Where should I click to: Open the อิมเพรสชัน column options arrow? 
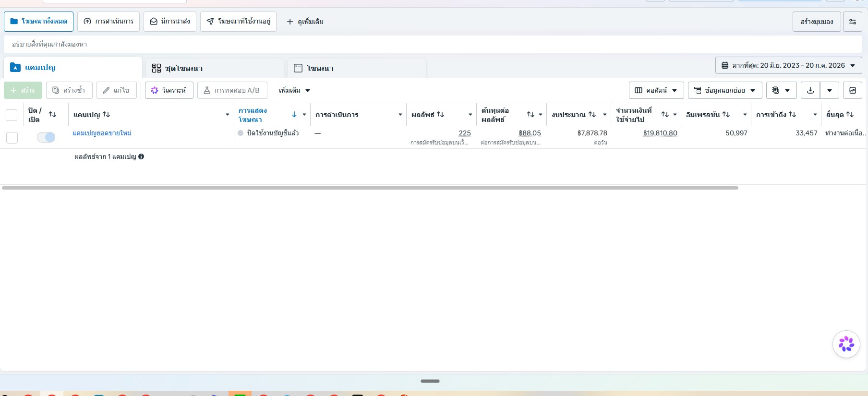point(745,115)
